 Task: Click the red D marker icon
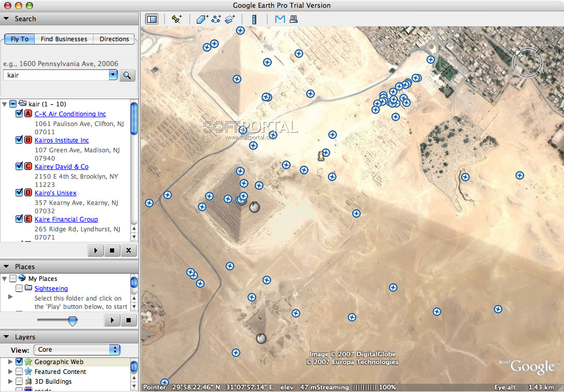pyautogui.click(x=28, y=193)
